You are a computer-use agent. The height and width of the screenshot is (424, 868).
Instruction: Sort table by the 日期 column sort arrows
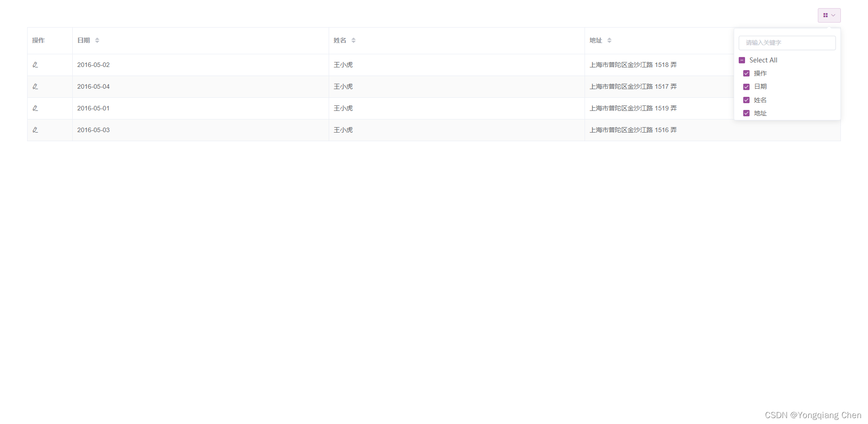pyautogui.click(x=97, y=40)
